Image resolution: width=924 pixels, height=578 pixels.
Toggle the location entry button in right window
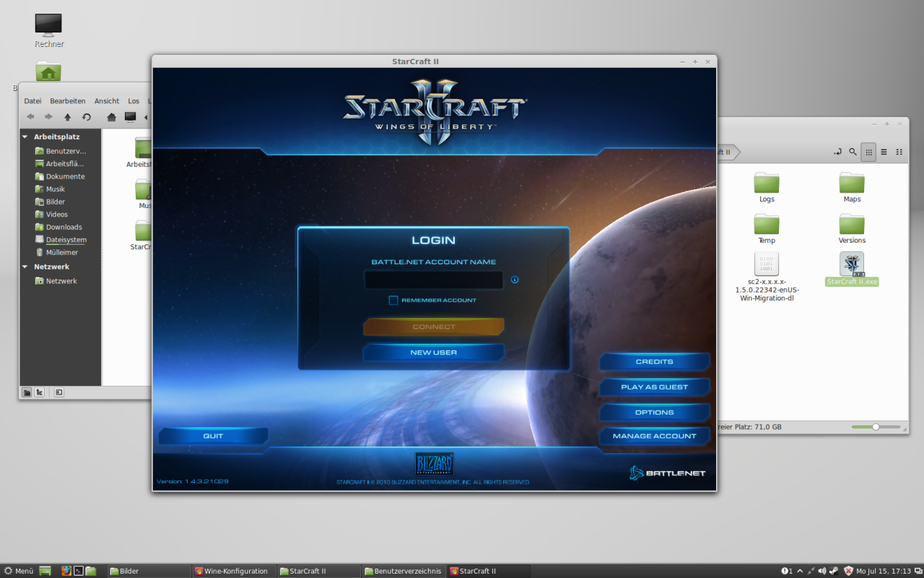[x=837, y=152]
